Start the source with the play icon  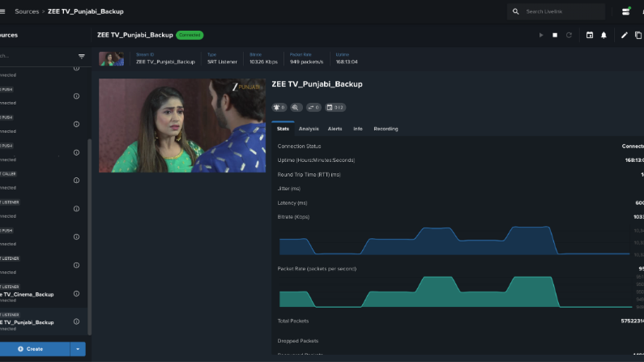tap(541, 36)
